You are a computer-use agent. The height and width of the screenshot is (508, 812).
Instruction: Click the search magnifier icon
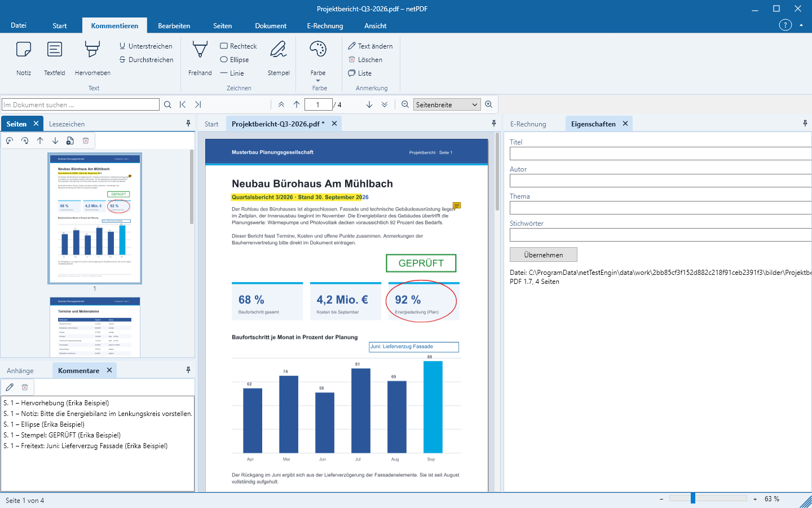pos(167,104)
